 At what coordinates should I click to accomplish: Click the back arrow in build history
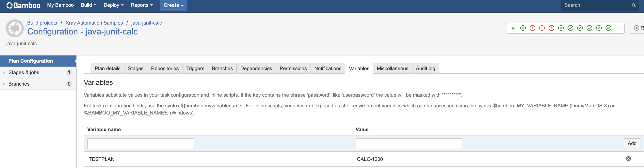[513, 28]
